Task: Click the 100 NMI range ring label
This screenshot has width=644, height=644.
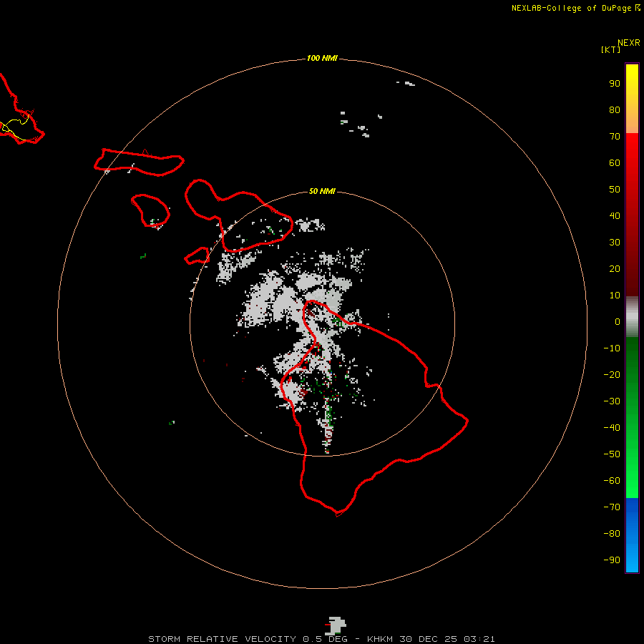Action: click(x=322, y=58)
